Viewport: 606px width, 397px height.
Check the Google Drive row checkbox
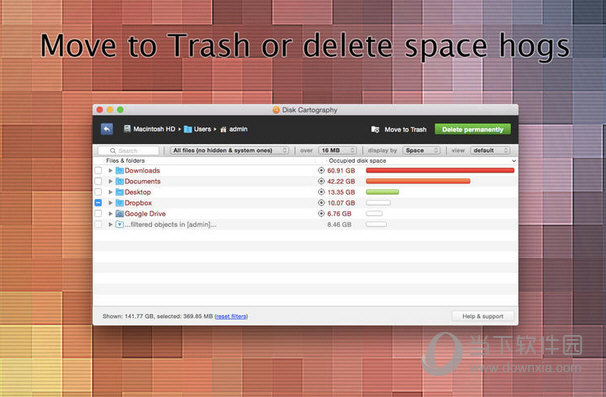98,214
